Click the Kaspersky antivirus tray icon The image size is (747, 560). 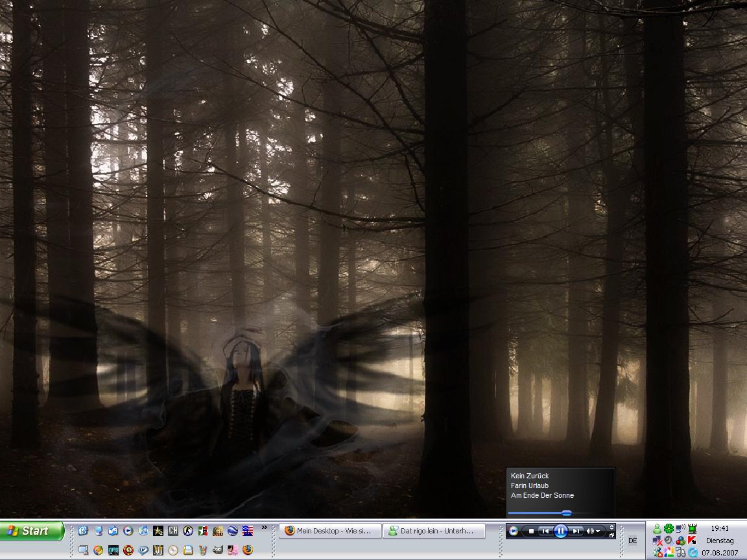coord(693,541)
